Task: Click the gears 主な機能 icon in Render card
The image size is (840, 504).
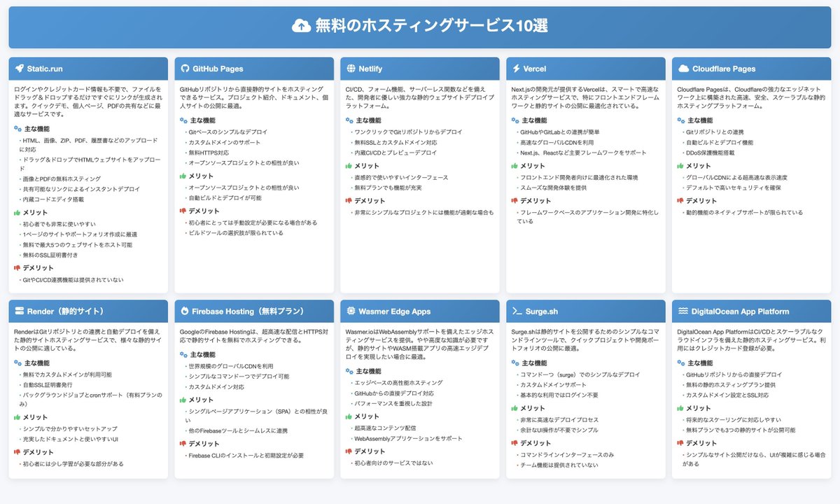Action: (18, 363)
